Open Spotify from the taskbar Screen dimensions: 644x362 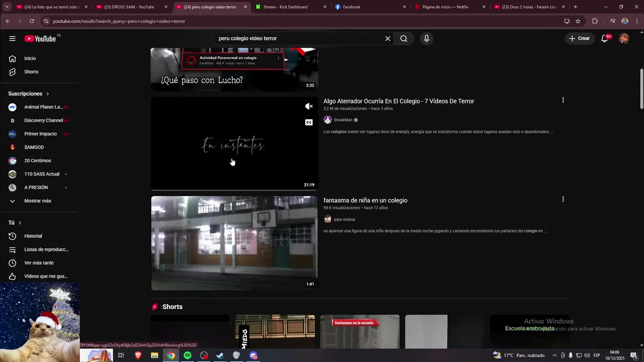click(x=187, y=355)
